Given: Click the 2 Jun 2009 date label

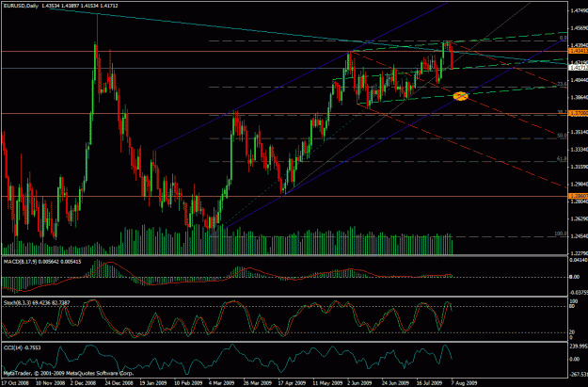Looking at the screenshot, I should pos(360,383).
